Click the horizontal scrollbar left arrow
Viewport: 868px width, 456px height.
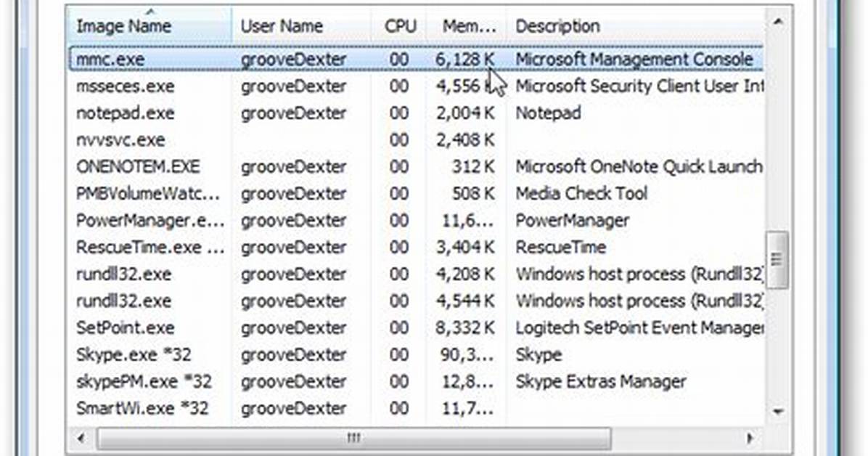pyautogui.click(x=81, y=439)
